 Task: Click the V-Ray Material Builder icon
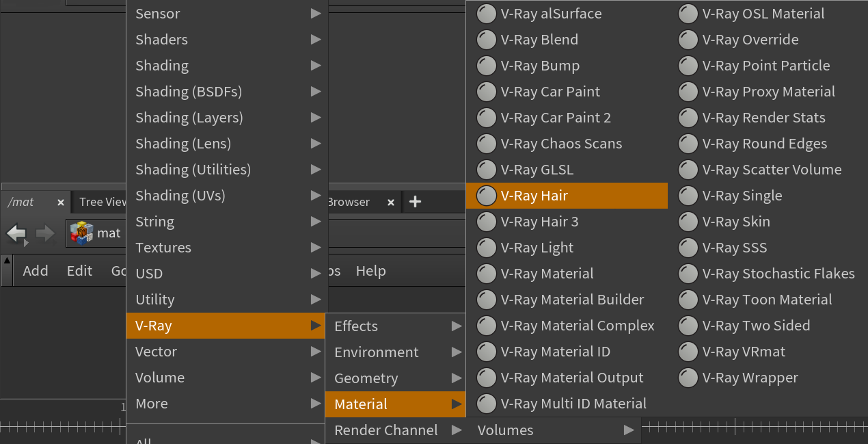pos(486,300)
